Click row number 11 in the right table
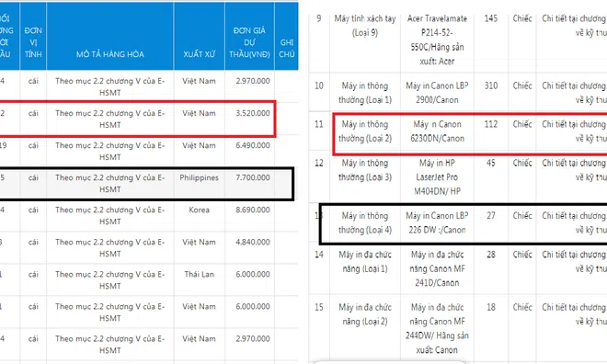 [x=319, y=124]
